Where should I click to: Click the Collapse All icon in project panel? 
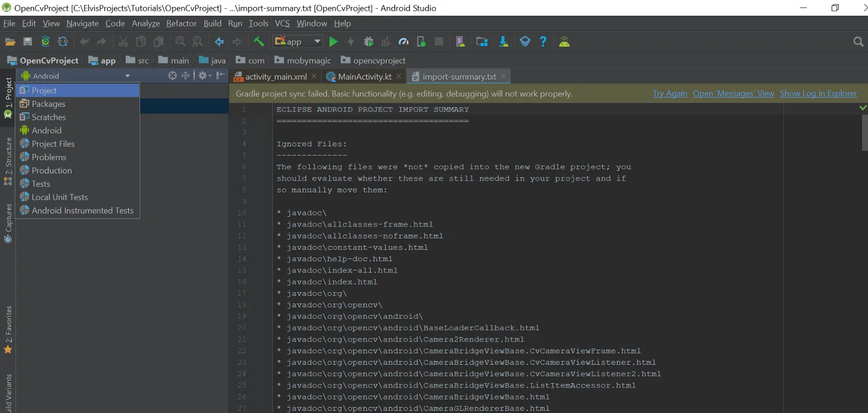tap(186, 76)
